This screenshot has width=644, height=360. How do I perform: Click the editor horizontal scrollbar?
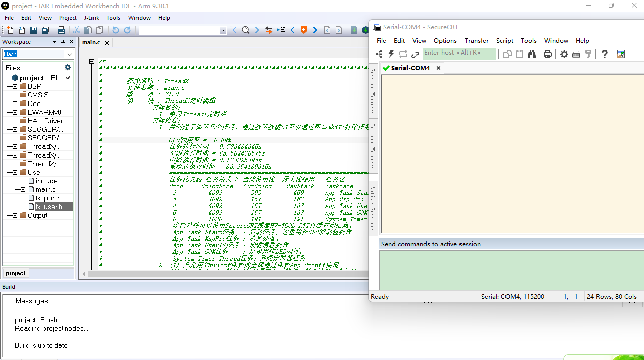coord(227,274)
